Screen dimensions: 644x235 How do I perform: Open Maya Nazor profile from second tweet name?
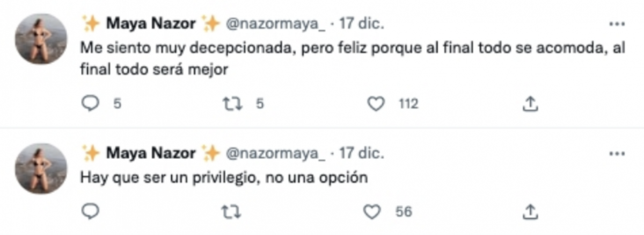click(x=151, y=153)
